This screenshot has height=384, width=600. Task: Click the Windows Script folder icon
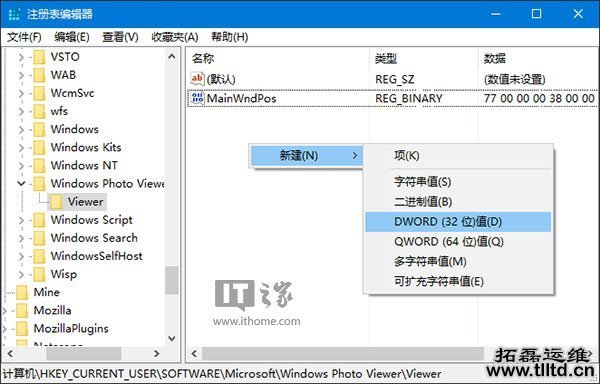click(39, 220)
